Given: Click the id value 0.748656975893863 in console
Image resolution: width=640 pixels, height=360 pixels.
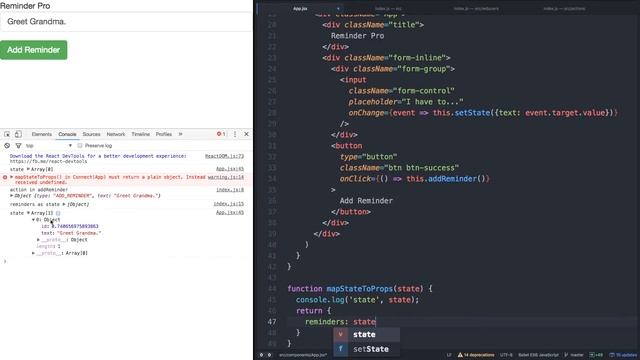Looking at the screenshot, I should (75, 226).
